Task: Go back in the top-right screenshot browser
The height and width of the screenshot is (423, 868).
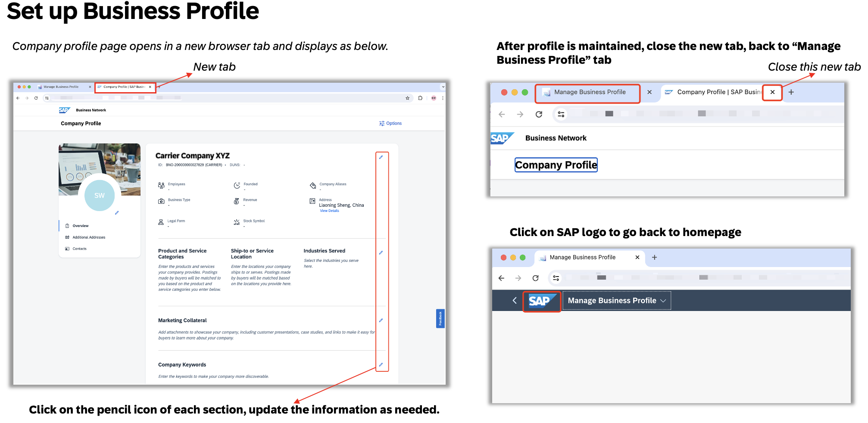Action: point(502,114)
